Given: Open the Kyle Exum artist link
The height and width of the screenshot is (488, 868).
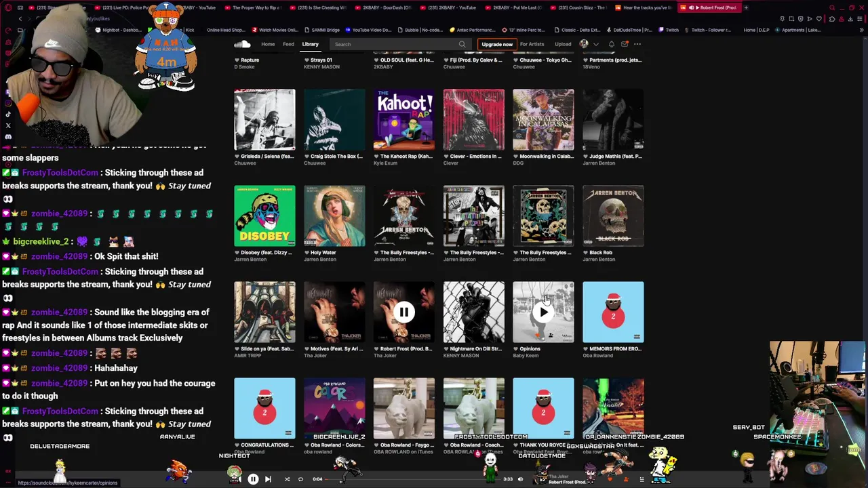Looking at the screenshot, I should click(x=385, y=163).
